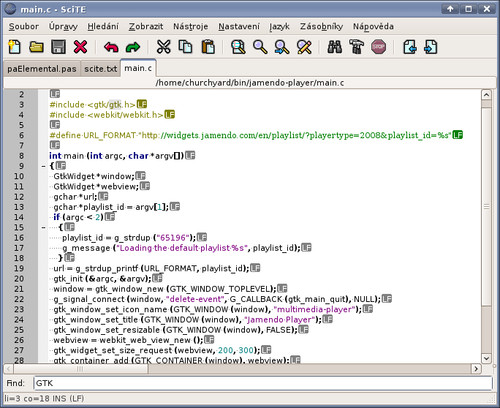This screenshot has width=500, height=408.
Task: Collapse the fold marker at line 15
Action: pos(43,228)
